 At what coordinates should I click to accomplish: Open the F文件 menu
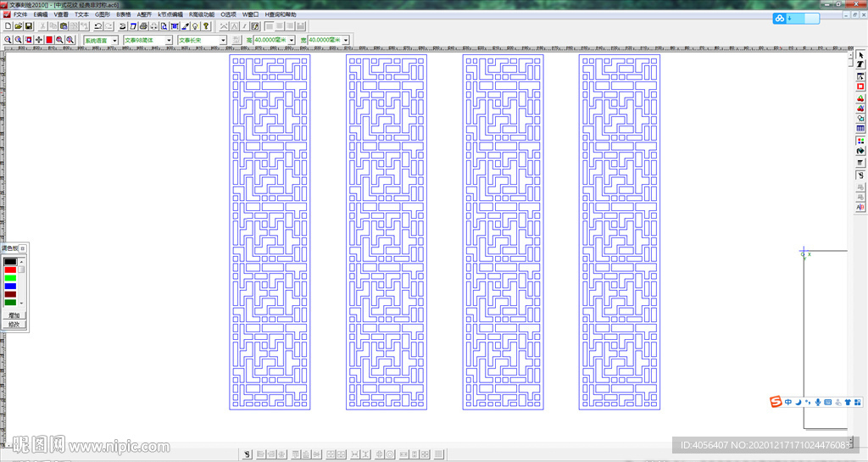20,14
